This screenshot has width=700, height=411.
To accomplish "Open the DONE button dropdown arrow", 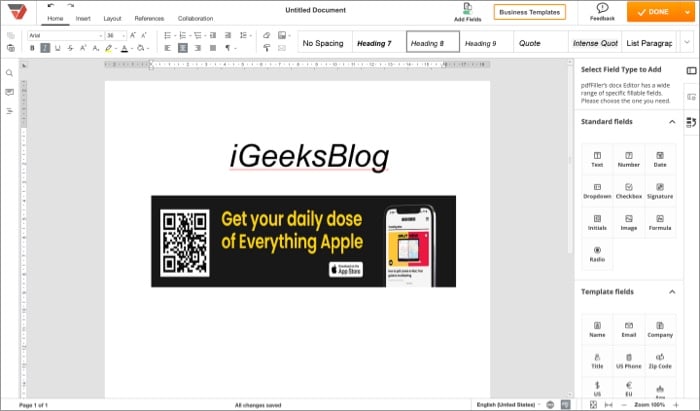I will 688,12.
